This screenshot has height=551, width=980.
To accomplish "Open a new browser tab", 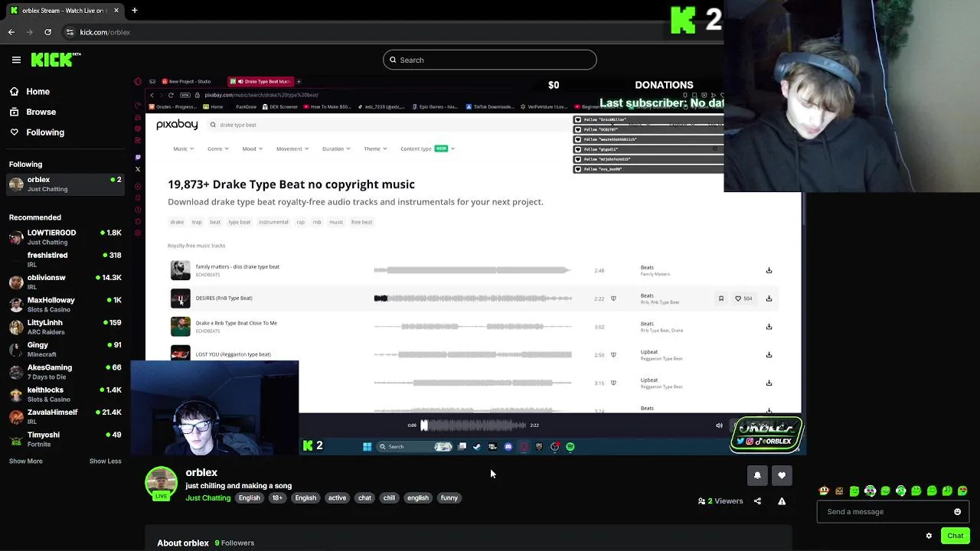I will coord(134,11).
